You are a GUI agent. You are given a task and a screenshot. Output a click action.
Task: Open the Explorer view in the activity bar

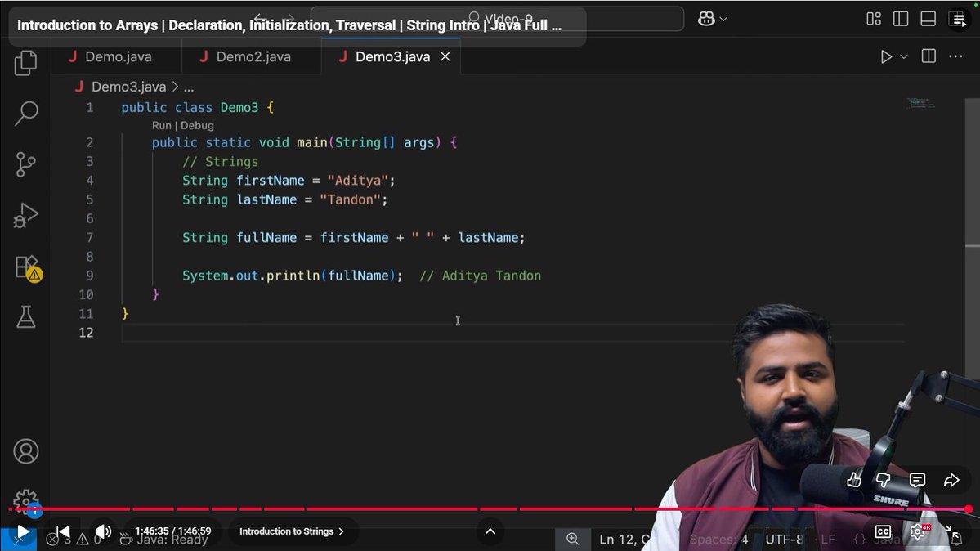(25, 63)
